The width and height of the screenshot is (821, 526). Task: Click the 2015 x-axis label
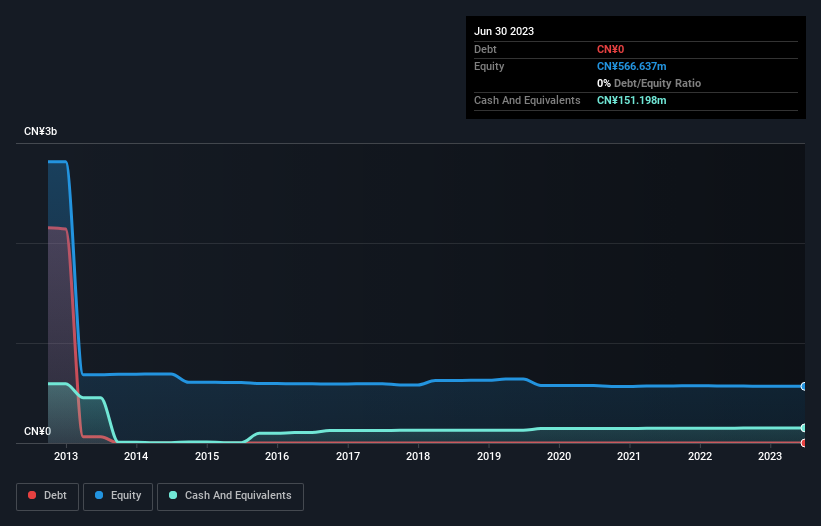[207, 456]
